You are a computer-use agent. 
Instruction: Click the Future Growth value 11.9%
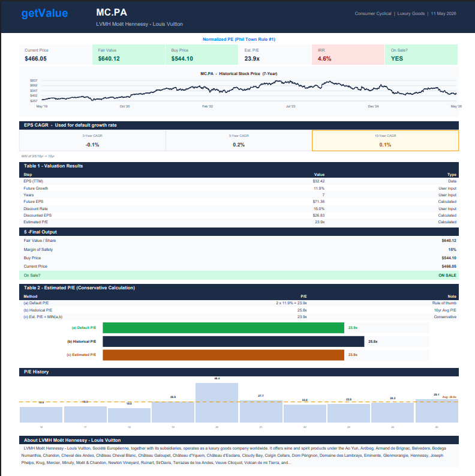[319, 188]
